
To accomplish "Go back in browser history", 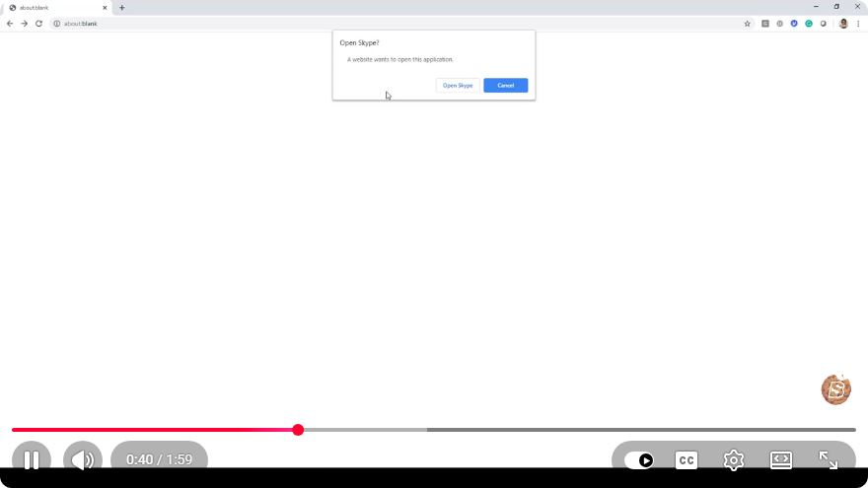I will 10,24.
